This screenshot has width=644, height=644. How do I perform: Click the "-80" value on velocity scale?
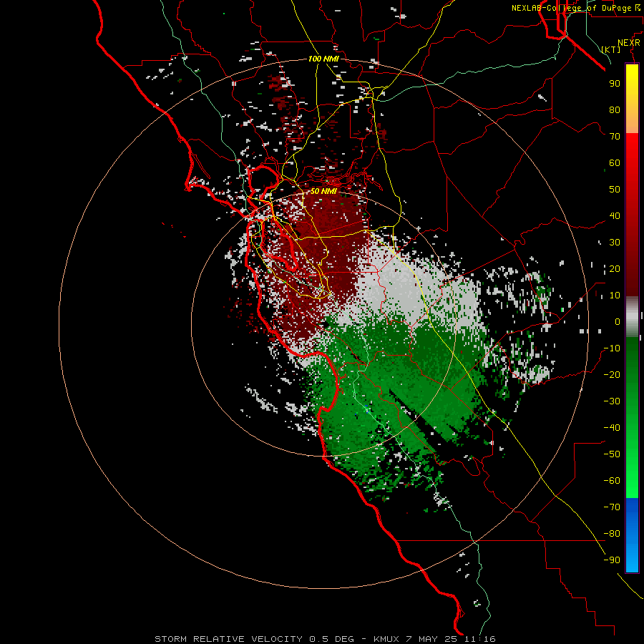tap(612, 534)
